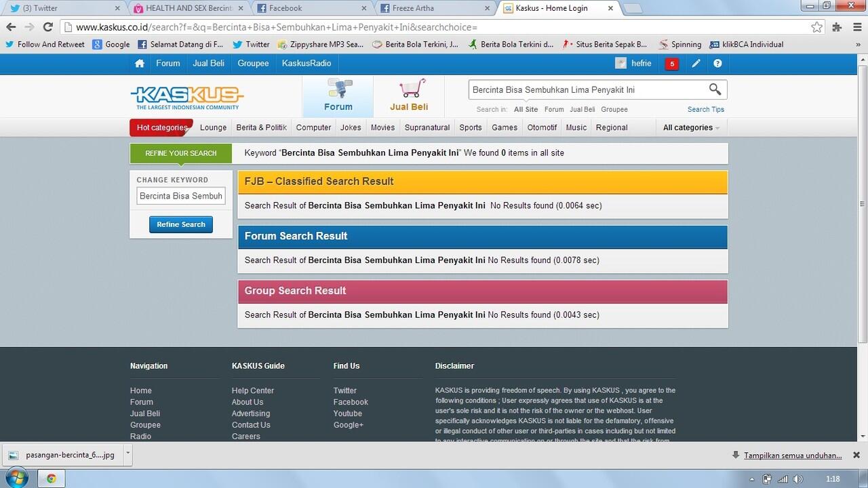The image size is (868, 488).
Task: Click the hefrie user avatar
Action: coord(620,64)
